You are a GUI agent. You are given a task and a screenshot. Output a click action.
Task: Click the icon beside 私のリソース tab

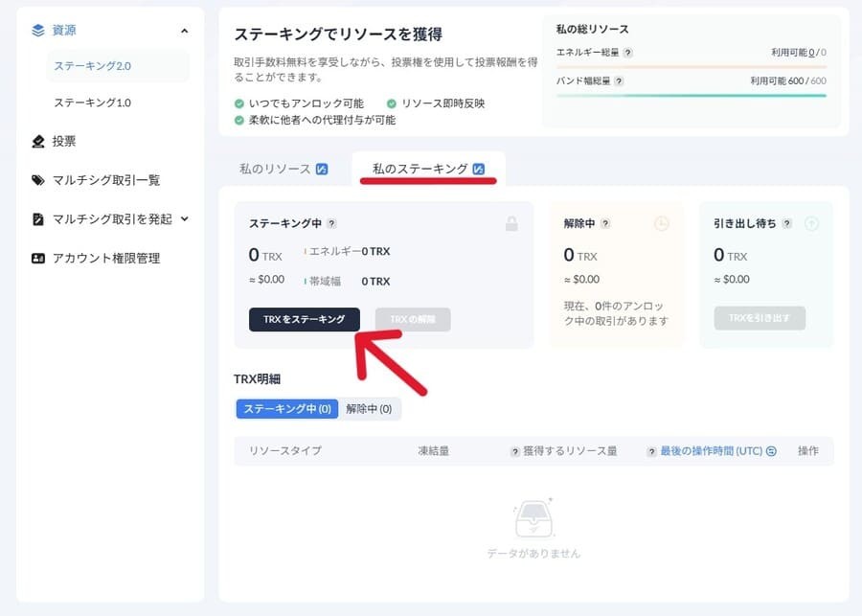tap(322, 169)
